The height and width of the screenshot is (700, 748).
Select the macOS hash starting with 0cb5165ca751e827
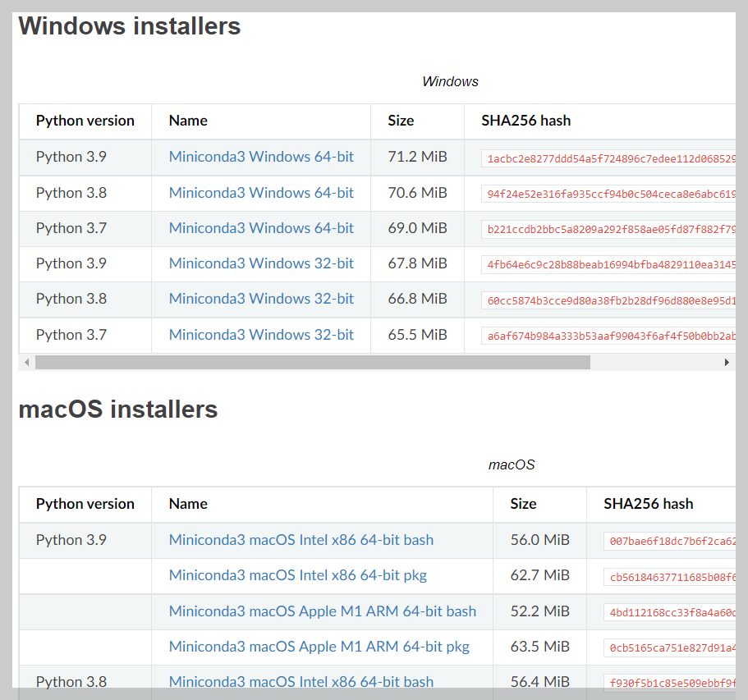pyautogui.click(x=670, y=648)
